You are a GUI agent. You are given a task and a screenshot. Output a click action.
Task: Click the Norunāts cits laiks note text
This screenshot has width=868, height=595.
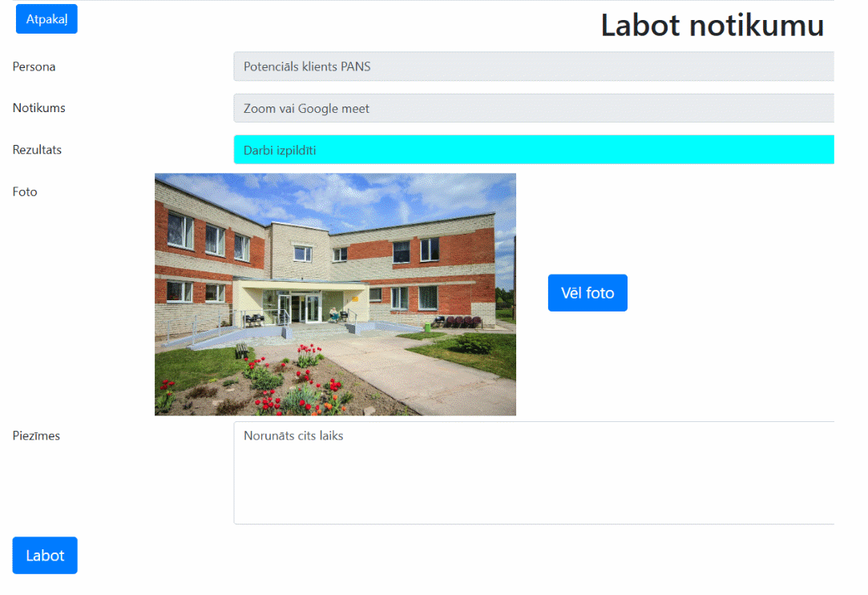point(293,436)
